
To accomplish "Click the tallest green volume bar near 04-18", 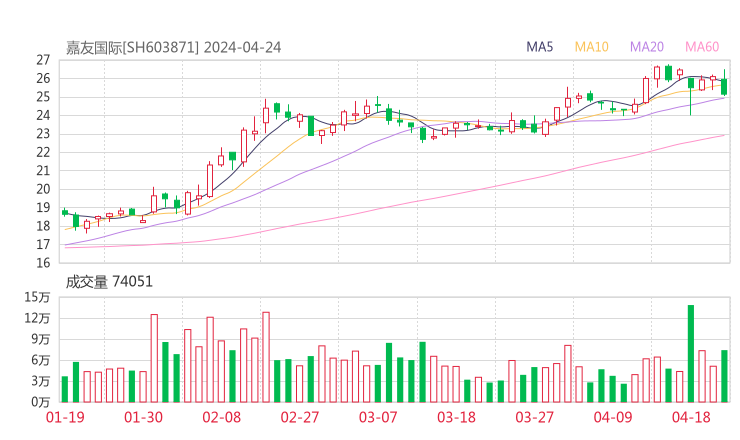I will [x=691, y=354].
